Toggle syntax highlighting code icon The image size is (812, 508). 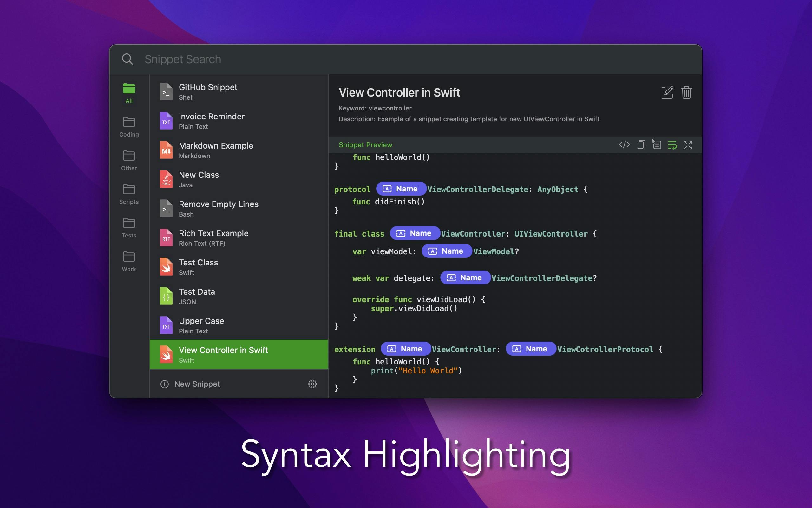click(624, 144)
